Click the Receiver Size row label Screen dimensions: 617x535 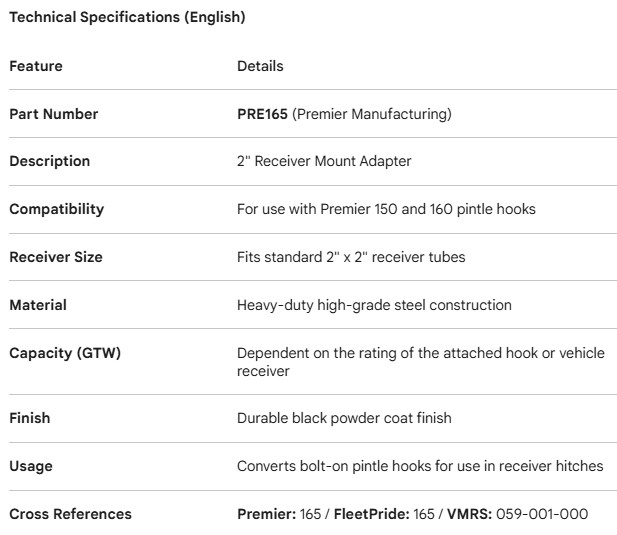(56, 257)
